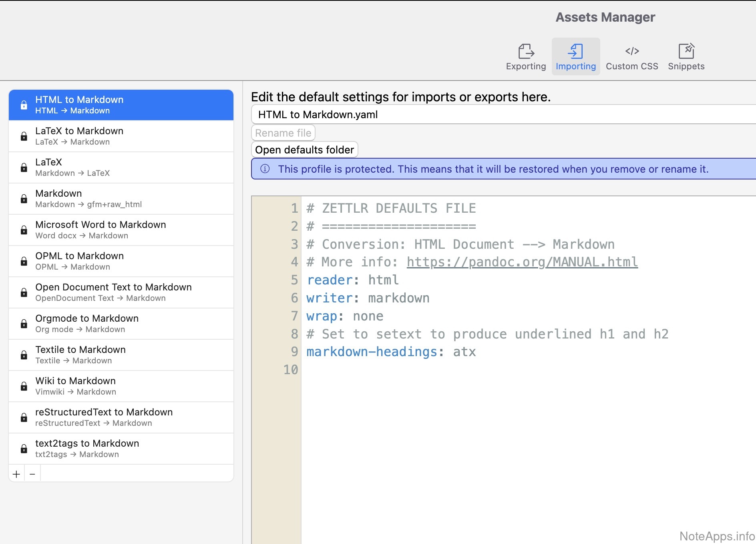
Task: Switch to the Snippets tab icon
Action: 686,51
